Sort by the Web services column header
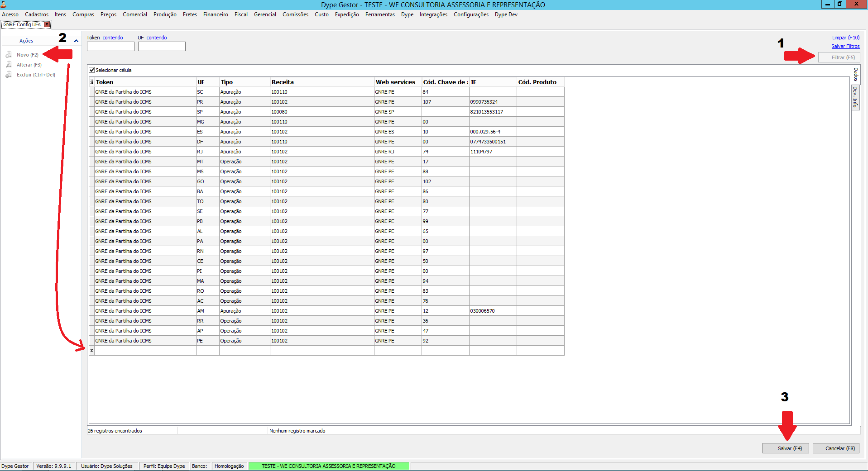868x471 pixels. tap(398, 82)
